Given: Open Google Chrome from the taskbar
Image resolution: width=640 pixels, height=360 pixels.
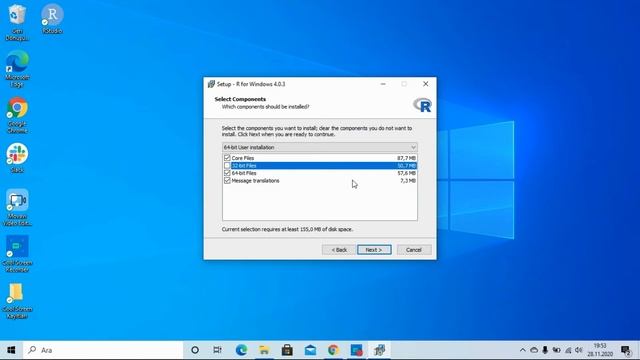Looking at the screenshot, I should click(333, 350).
